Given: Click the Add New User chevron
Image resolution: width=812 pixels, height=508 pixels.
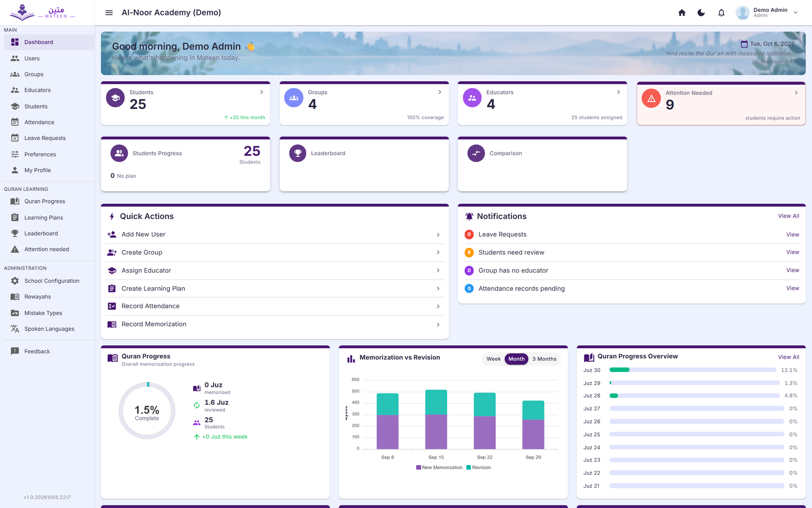Looking at the screenshot, I should pos(438,235).
